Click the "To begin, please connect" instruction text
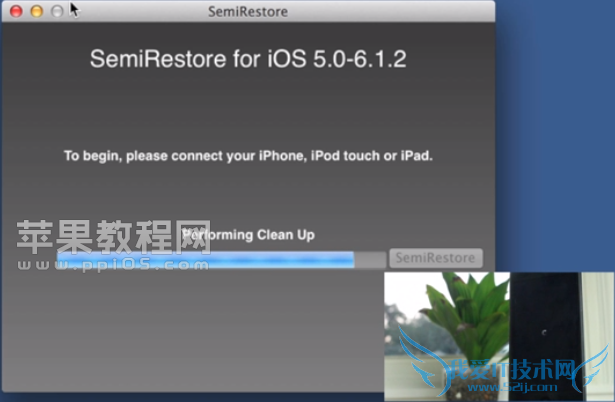 pyautogui.click(x=248, y=156)
